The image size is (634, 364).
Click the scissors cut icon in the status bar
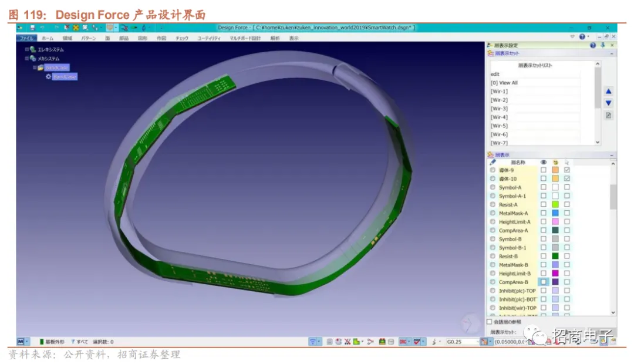click(x=370, y=342)
